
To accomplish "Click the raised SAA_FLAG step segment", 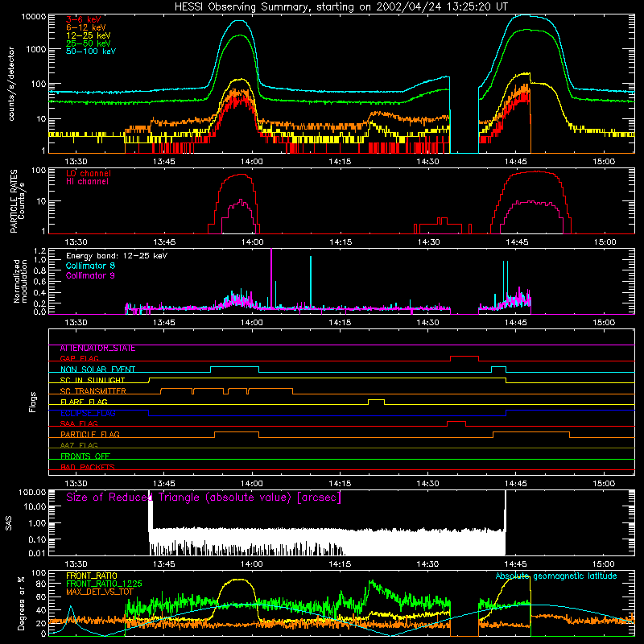I will click(456, 421).
